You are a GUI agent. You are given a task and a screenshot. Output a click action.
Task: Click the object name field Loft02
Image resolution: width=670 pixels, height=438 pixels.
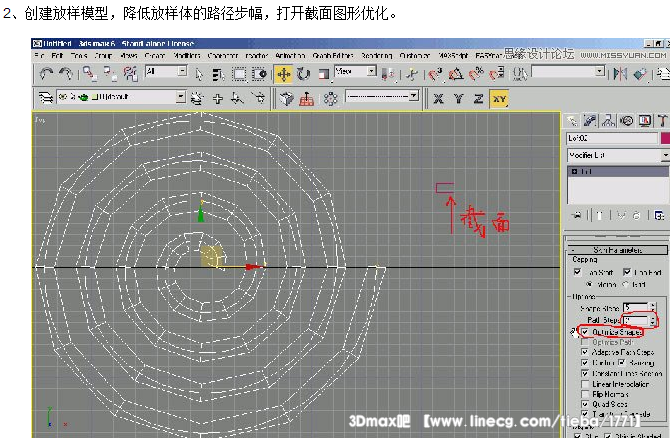click(612, 138)
